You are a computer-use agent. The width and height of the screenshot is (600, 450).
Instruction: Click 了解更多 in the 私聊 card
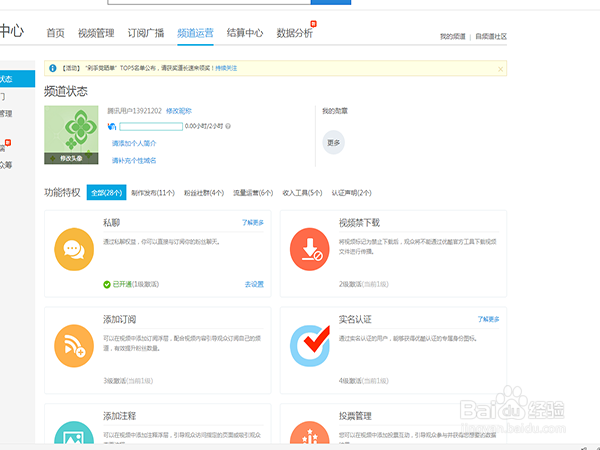(x=253, y=223)
